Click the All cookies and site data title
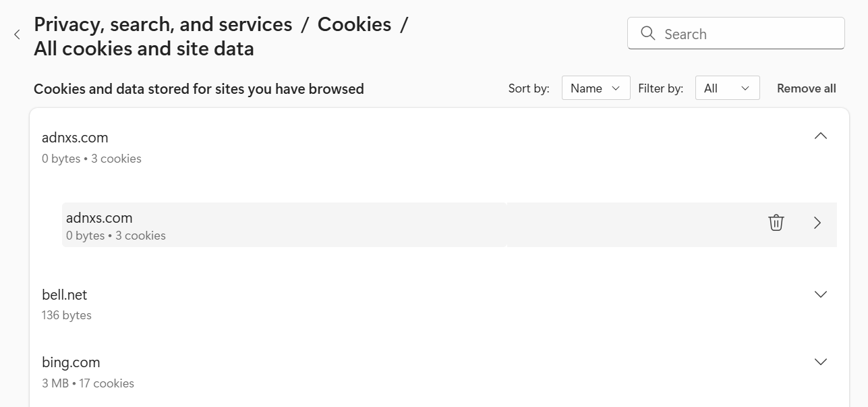This screenshot has height=407, width=868. click(144, 49)
